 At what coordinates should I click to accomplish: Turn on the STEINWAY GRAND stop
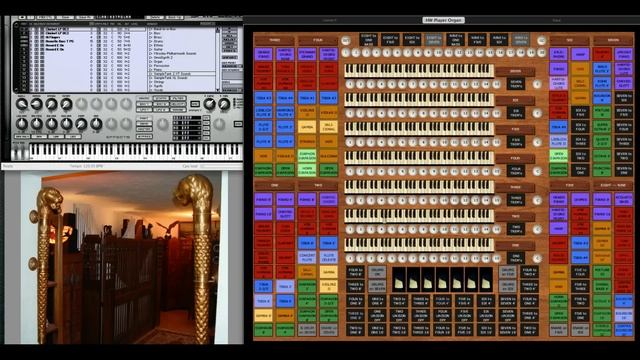coord(307,54)
